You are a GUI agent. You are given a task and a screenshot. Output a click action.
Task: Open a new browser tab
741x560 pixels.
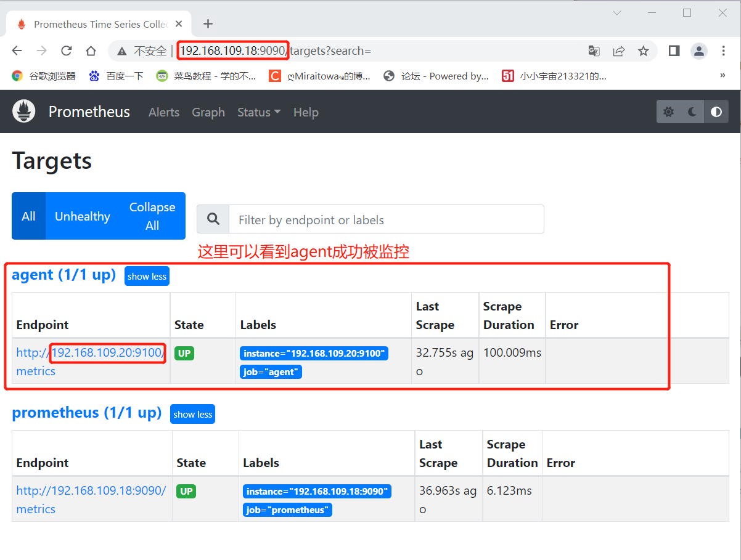208,24
